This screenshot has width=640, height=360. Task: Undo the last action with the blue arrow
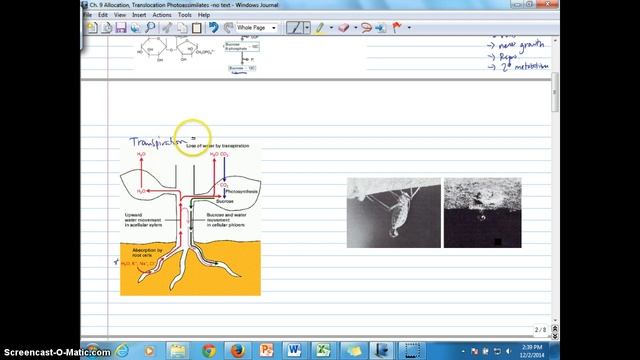click(x=213, y=28)
